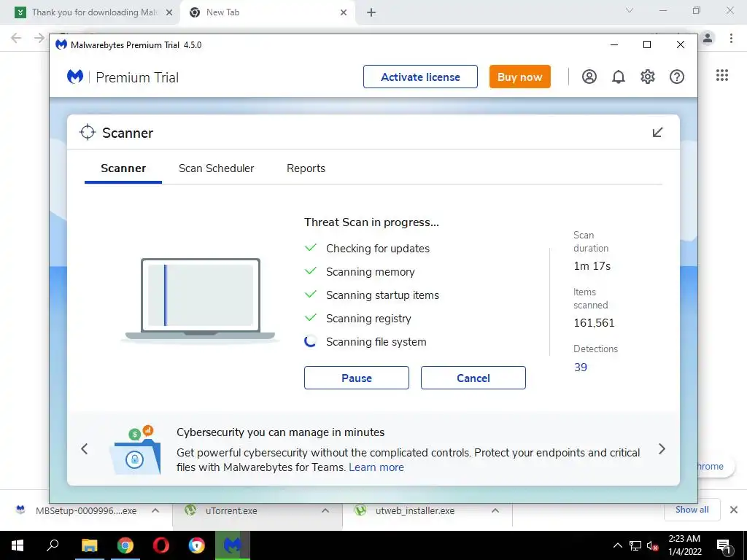
Task: Expand utweb_installer.exe download options chevron
Action: (x=495, y=510)
